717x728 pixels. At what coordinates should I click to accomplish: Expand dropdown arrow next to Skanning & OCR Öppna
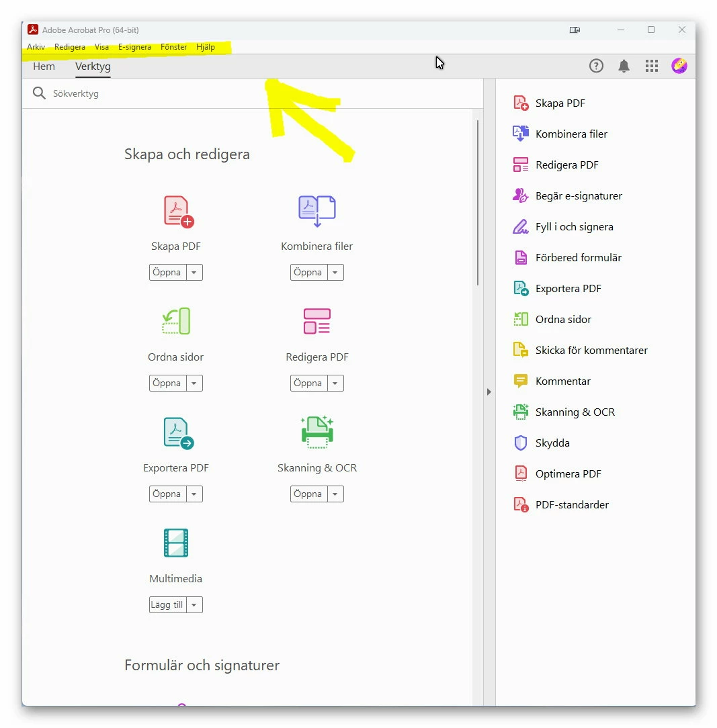coord(335,494)
